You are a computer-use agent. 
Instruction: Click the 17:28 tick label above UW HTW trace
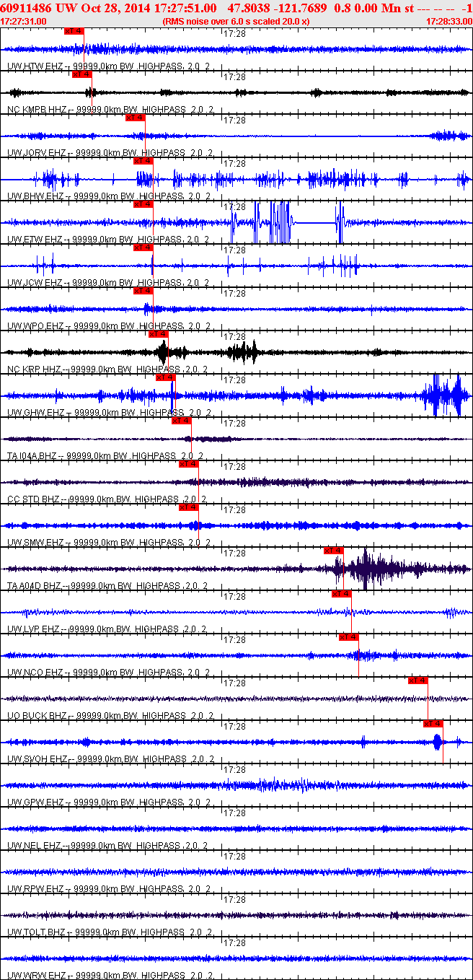tap(234, 33)
